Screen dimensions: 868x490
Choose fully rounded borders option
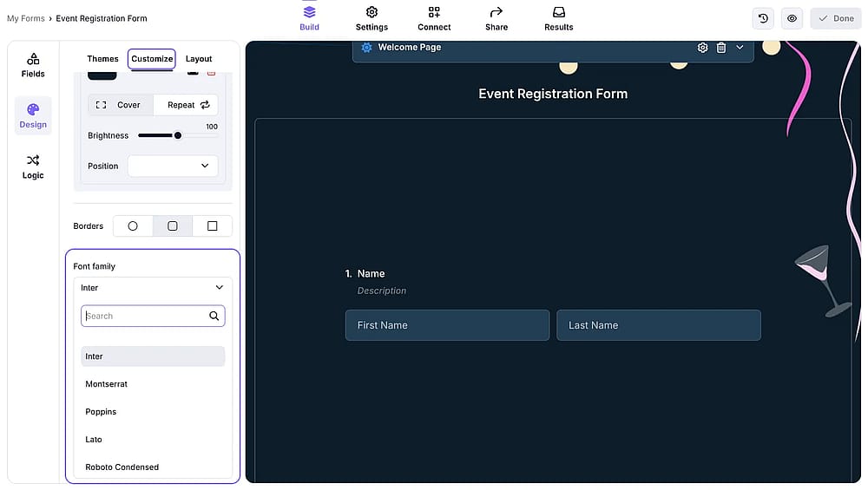point(133,225)
